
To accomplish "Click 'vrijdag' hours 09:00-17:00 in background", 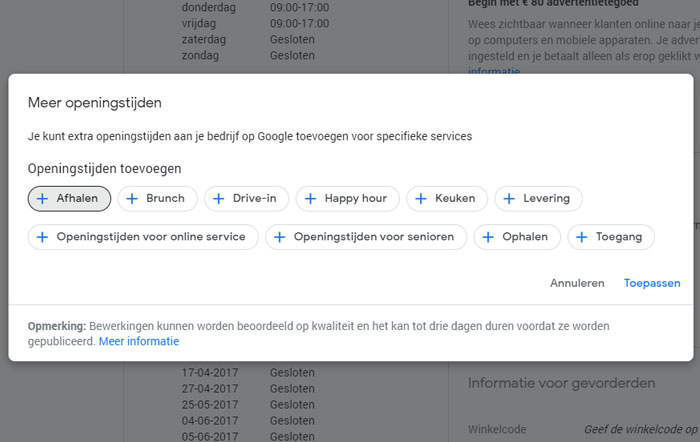I will pos(300,23).
